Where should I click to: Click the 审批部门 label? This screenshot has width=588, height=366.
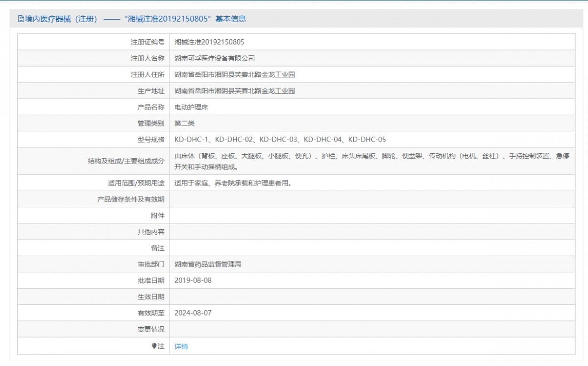pyautogui.click(x=151, y=264)
